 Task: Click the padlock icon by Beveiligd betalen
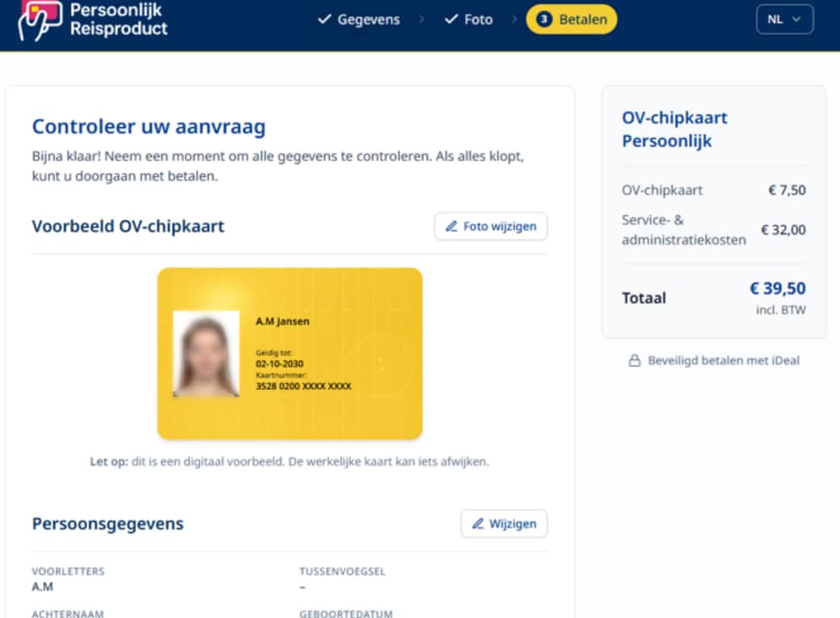pos(634,360)
